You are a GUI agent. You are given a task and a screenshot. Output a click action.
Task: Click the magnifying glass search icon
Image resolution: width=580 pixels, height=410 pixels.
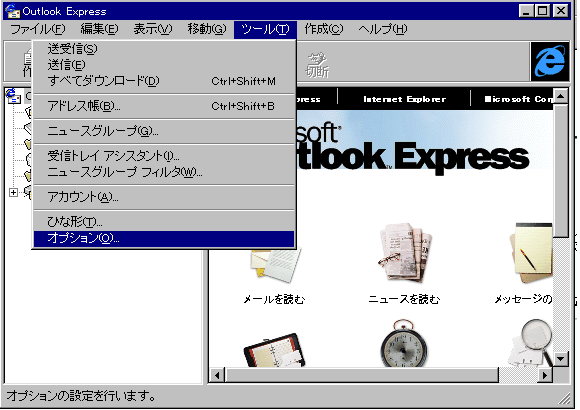tap(531, 343)
